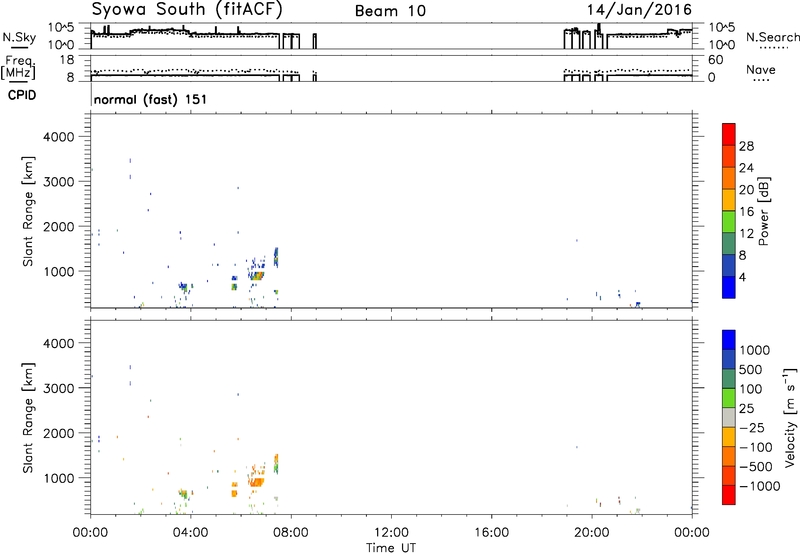The image size is (800, 554).
Task: Click the '2000' range tick in velocity panel
Action: [58, 433]
